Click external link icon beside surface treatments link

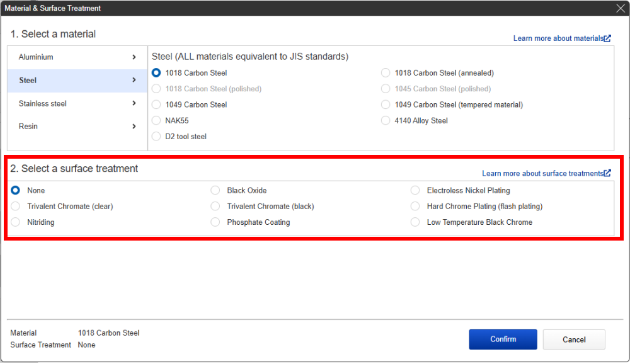pyautogui.click(x=607, y=173)
